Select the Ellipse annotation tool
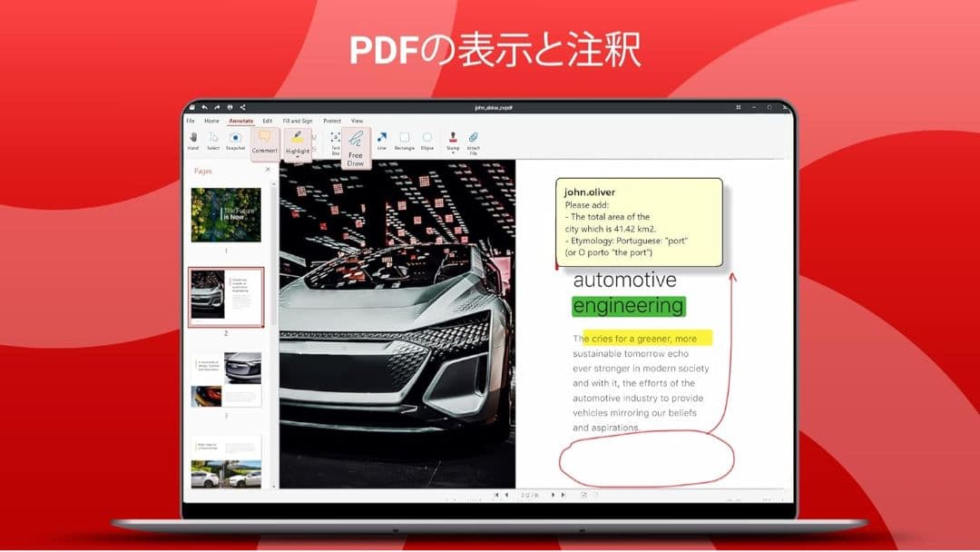This screenshot has height=552, width=980. [426, 136]
